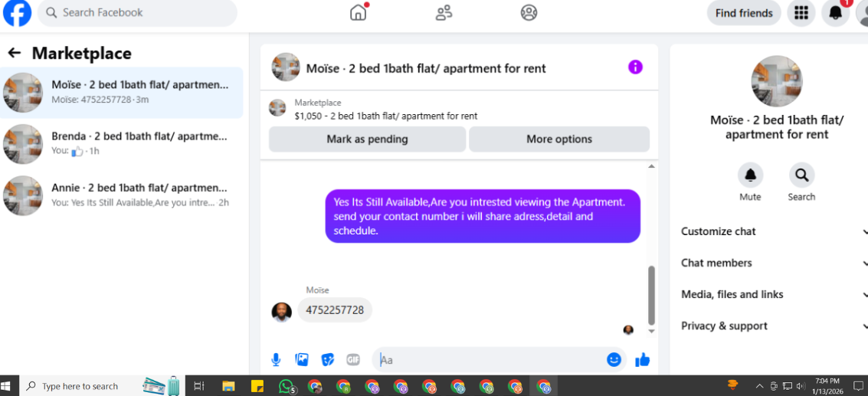Attach a photo with the image icon

(x=302, y=360)
